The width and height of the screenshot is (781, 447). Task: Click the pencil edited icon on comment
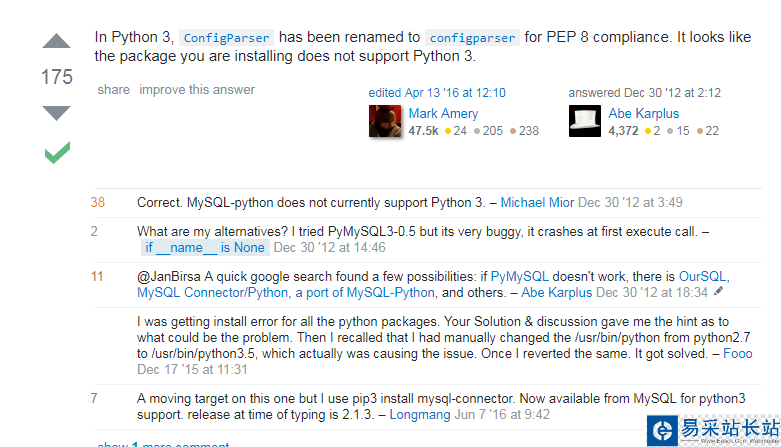coord(719,293)
